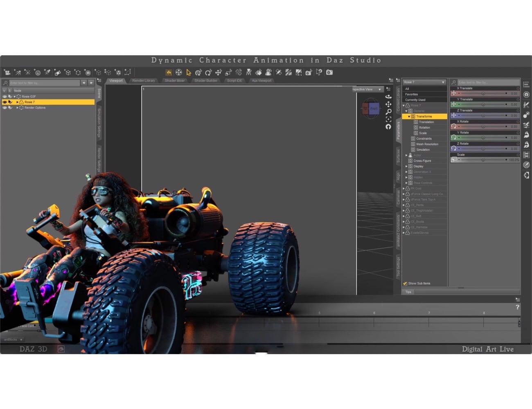Image resolution: width=532 pixels, height=409 pixels.
Task: Open the Surface Selection tool
Action: 257,72
